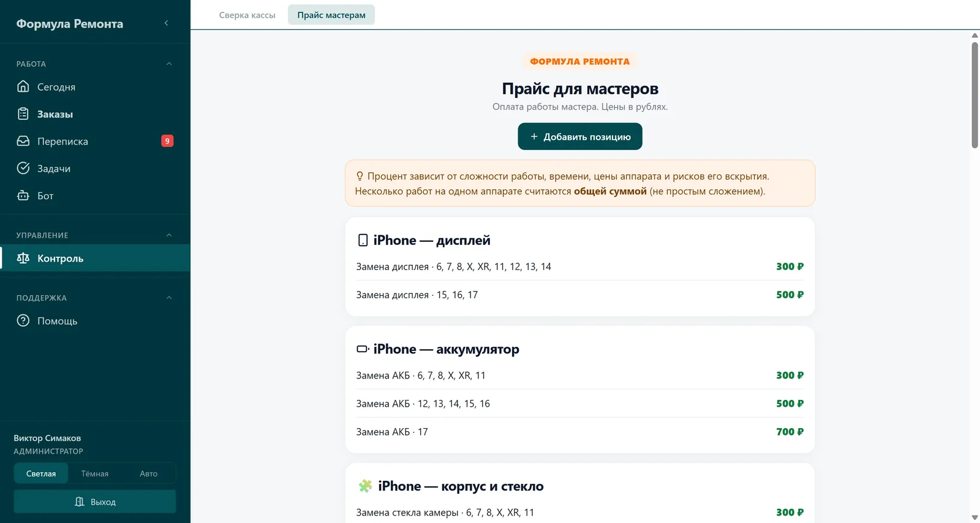The image size is (980, 523).
Task: Click the Переписка inbox icon
Action: click(23, 141)
